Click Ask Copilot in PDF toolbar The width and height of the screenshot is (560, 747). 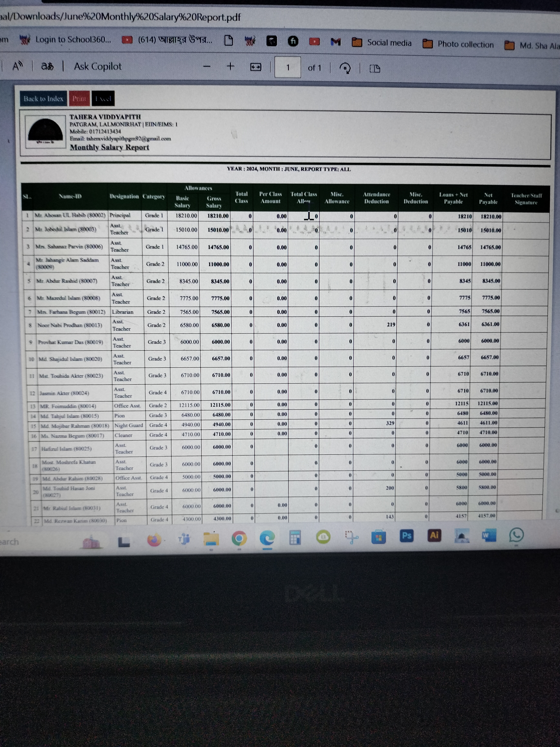coord(98,67)
